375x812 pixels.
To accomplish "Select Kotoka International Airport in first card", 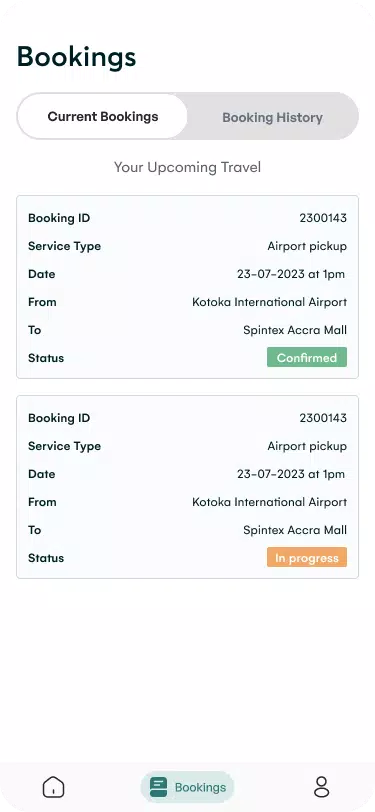I will (x=269, y=302).
